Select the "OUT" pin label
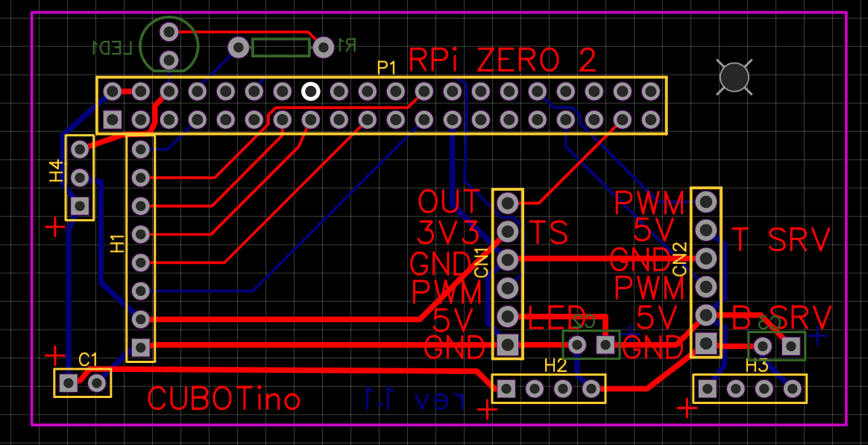The height and width of the screenshot is (445, 868). pyautogui.click(x=450, y=202)
